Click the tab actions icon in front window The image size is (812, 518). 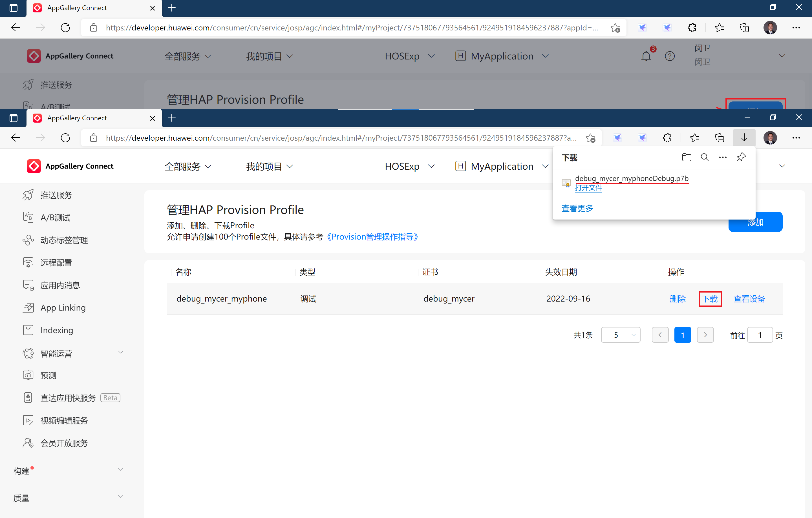pyautogui.click(x=13, y=118)
